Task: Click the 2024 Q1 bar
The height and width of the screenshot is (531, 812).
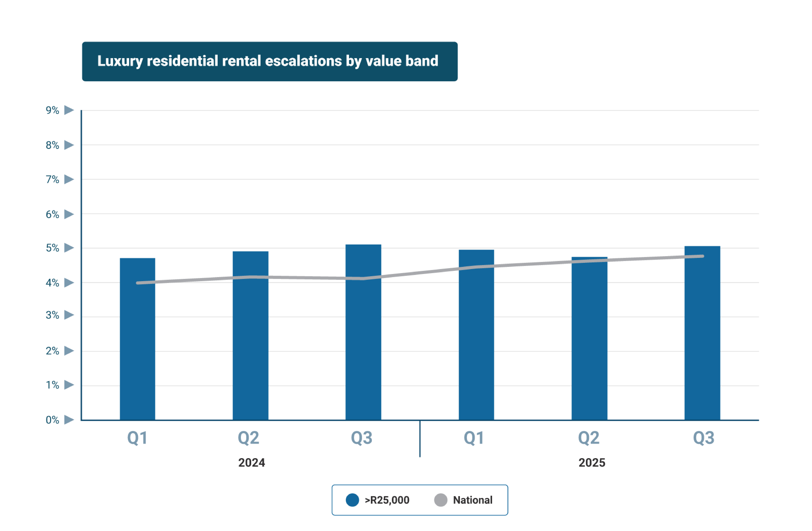Action: 137,341
